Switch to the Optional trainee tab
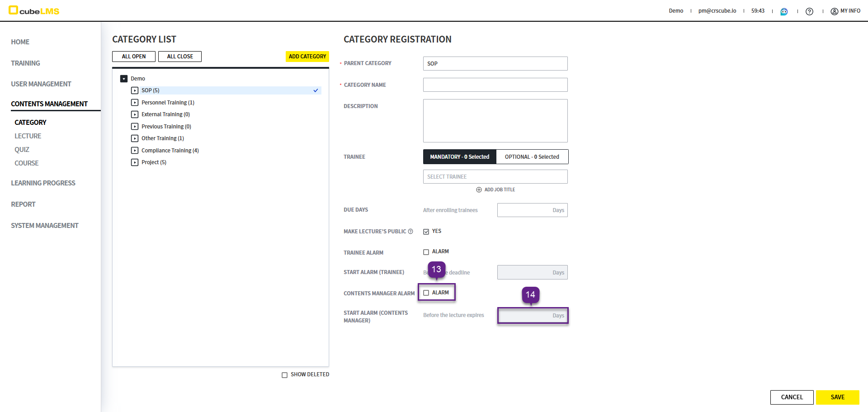Screen dimensions: 868x412 pyautogui.click(x=532, y=157)
